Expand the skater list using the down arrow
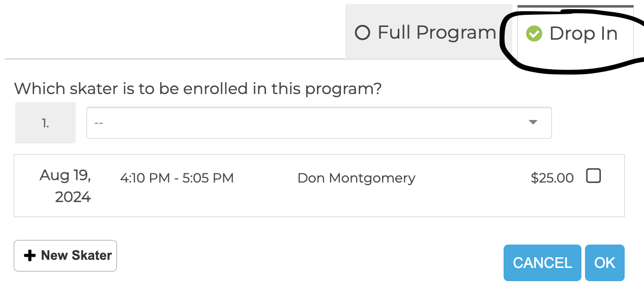 tap(533, 123)
